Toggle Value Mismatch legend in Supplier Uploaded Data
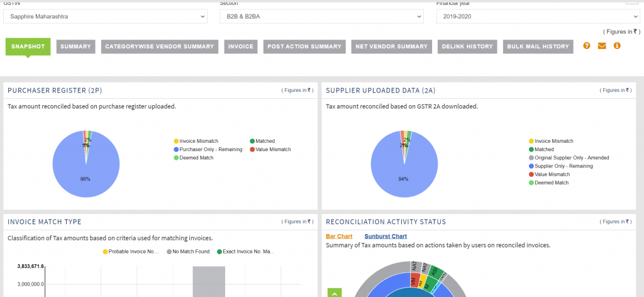644x297 pixels. point(549,174)
